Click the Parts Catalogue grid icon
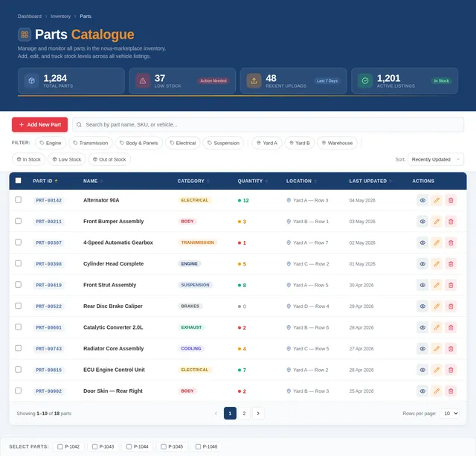Screen dimensions: 476x456 [25, 34]
